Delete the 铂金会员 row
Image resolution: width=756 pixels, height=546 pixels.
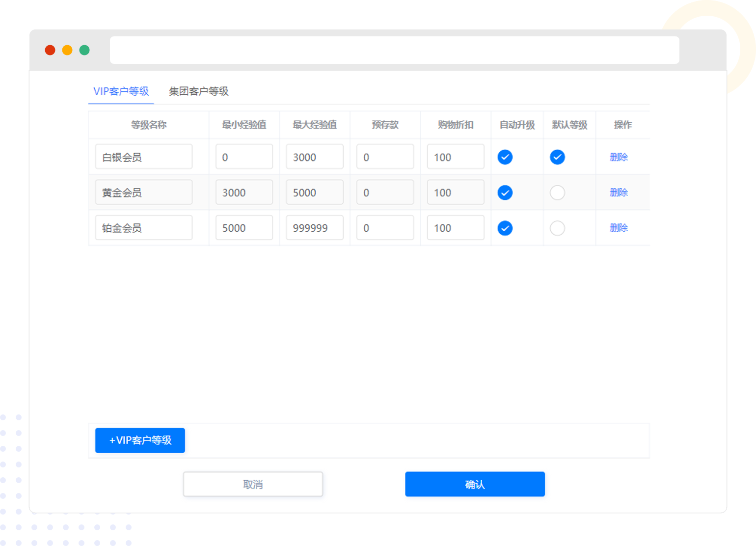(x=619, y=228)
